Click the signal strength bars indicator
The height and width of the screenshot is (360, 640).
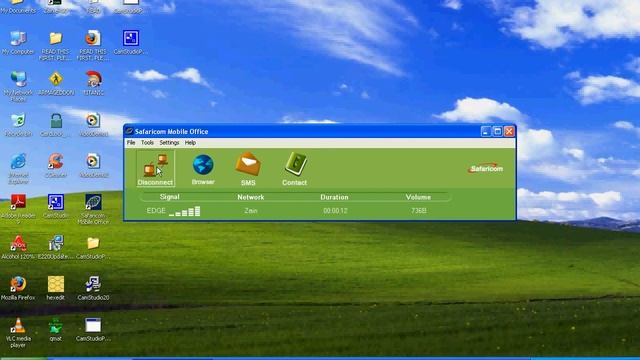click(185, 211)
